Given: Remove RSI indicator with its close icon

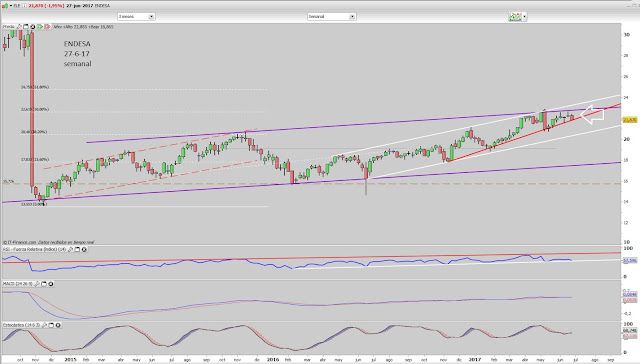Looking at the screenshot, I should [x=84, y=249].
